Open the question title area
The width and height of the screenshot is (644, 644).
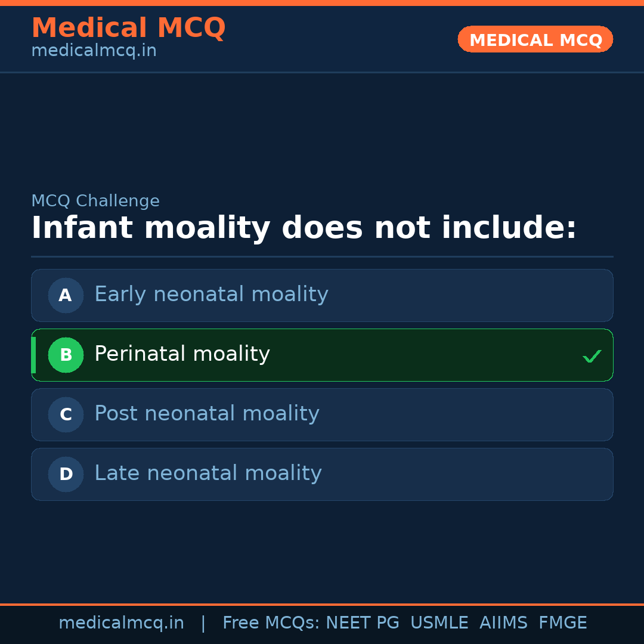[304, 228]
